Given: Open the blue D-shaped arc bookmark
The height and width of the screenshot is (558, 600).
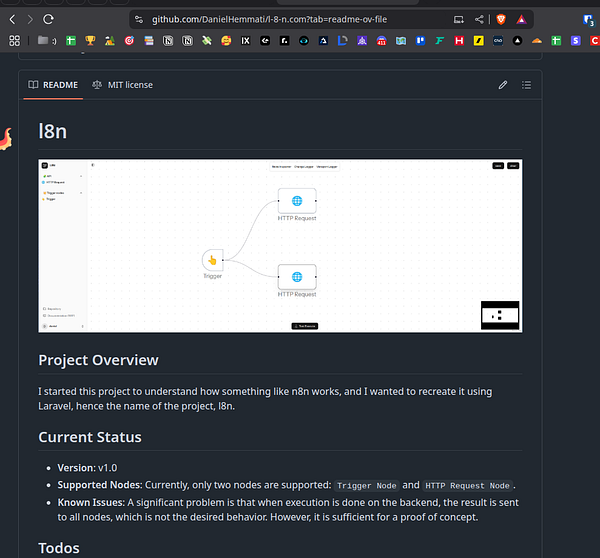Looking at the screenshot, I should coord(342,41).
